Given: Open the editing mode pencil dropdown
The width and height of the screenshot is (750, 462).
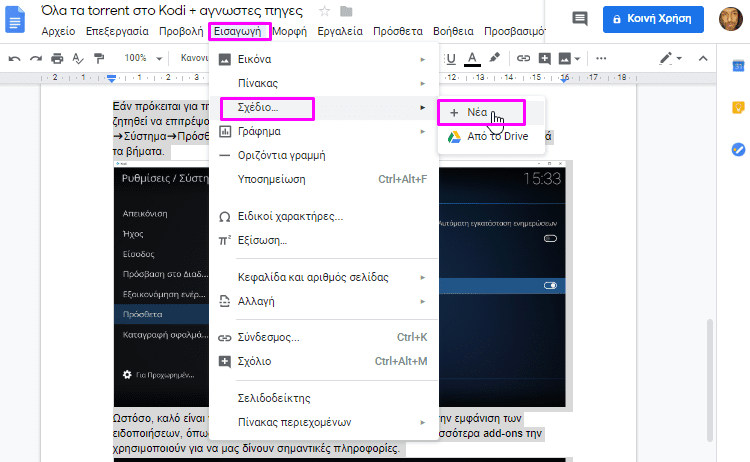Looking at the screenshot, I should 671,58.
